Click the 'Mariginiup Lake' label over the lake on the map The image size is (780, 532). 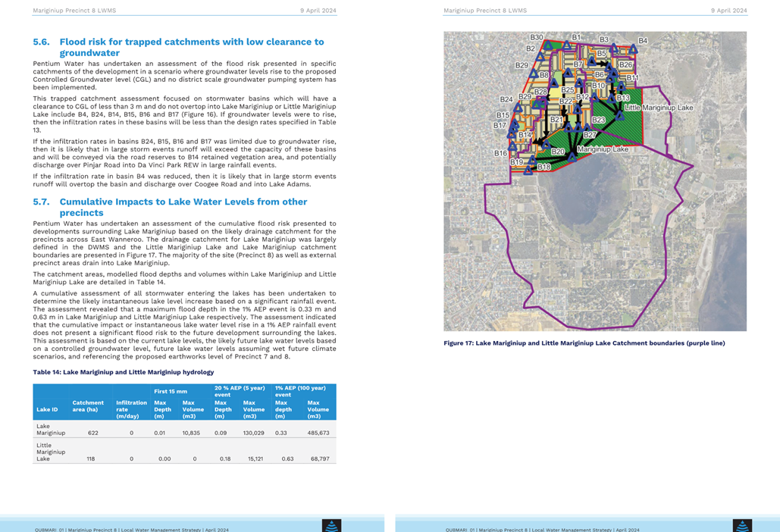pos(603,149)
